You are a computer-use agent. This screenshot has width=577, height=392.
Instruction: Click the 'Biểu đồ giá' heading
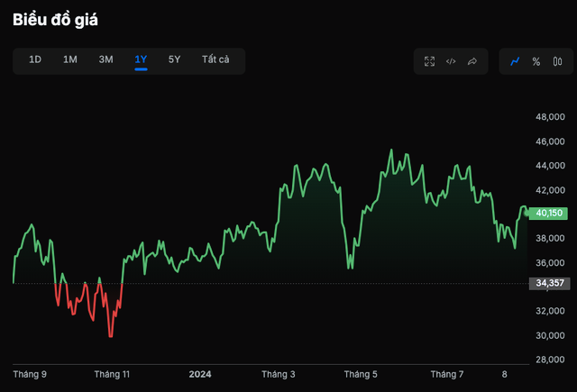(x=55, y=19)
